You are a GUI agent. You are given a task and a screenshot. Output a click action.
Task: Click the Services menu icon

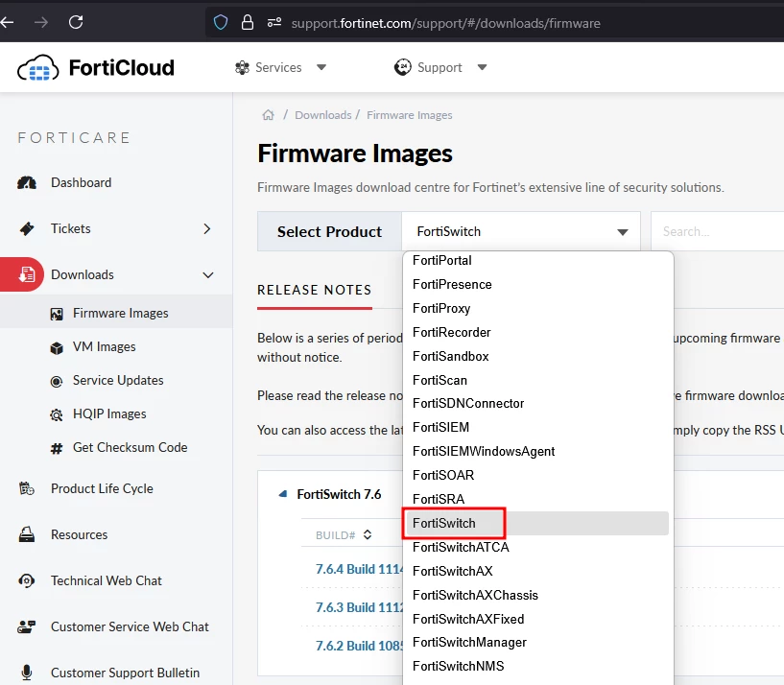click(x=243, y=67)
